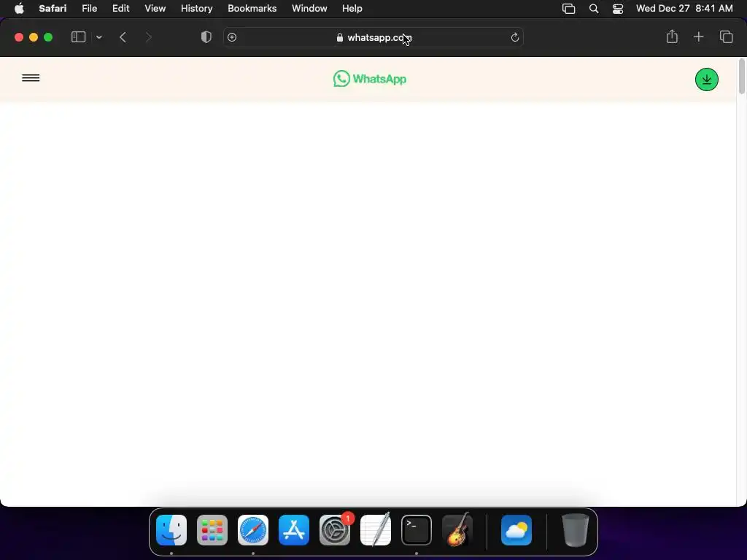Open the Help menu
Image resolution: width=747 pixels, height=560 pixels.
(x=352, y=8)
